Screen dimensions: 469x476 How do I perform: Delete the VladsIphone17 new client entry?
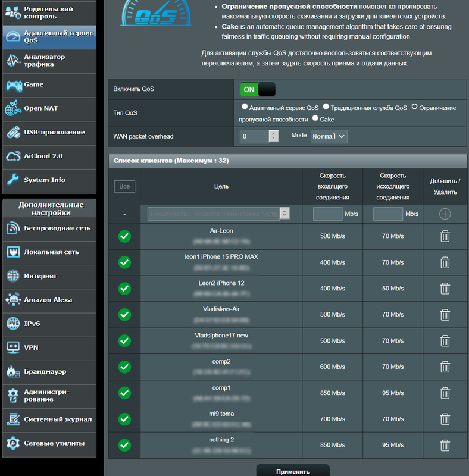tap(445, 340)
